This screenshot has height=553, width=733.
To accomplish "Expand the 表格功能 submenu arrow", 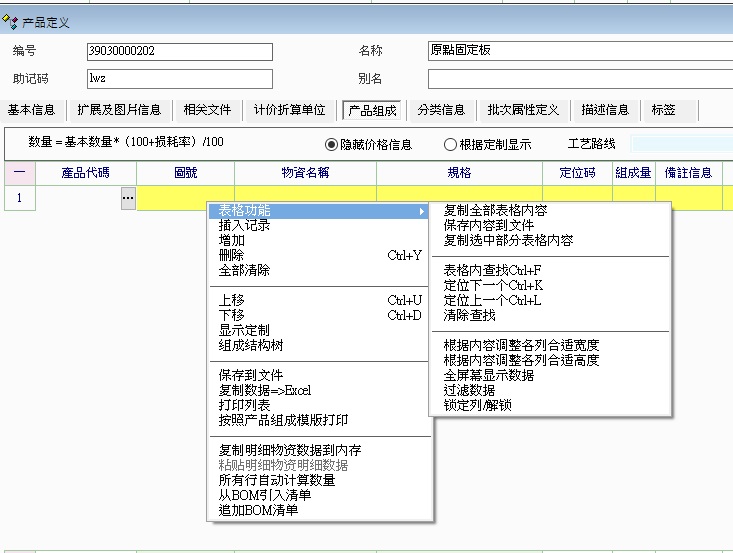I will [x=423, y=211].
